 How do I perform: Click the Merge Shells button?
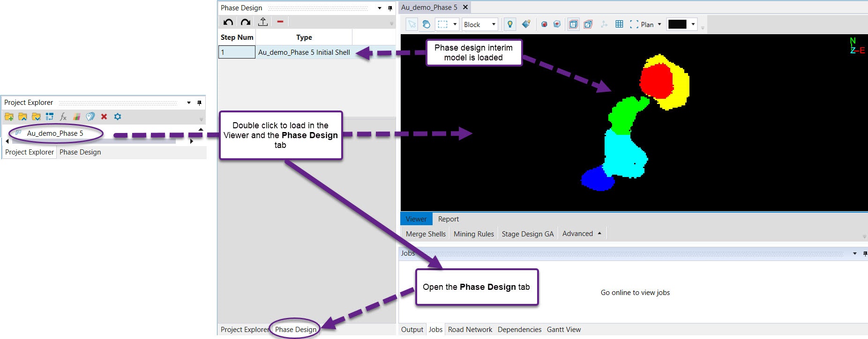tap(426, 234)
